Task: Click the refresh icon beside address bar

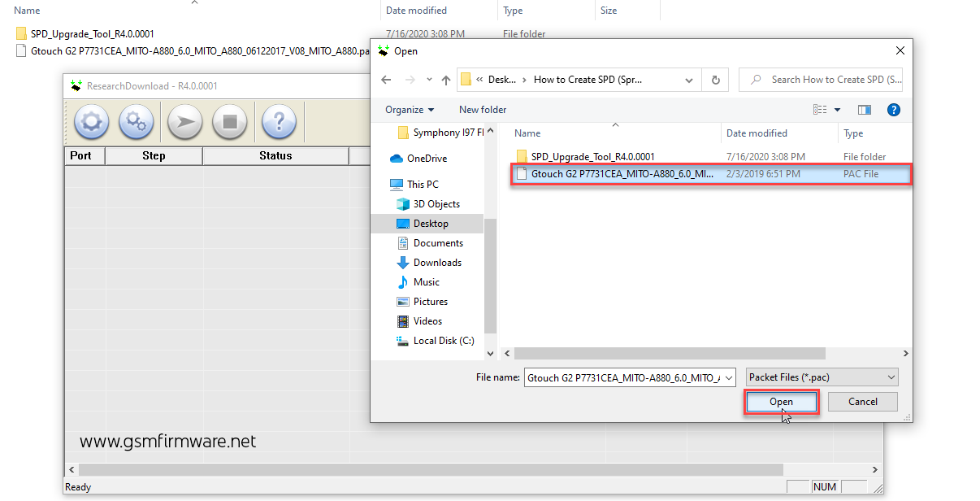Action: pyautogui.click(x=714, y=80)
